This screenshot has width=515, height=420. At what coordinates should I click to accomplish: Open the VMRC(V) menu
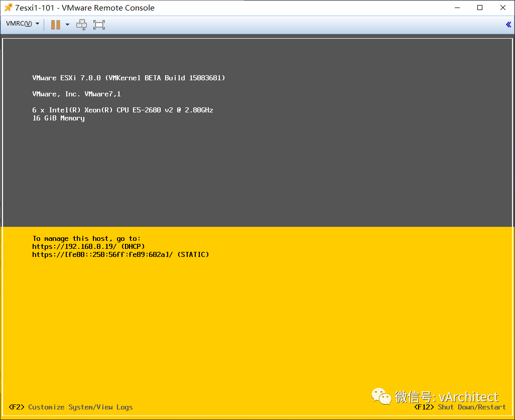(x=22, y=24)
